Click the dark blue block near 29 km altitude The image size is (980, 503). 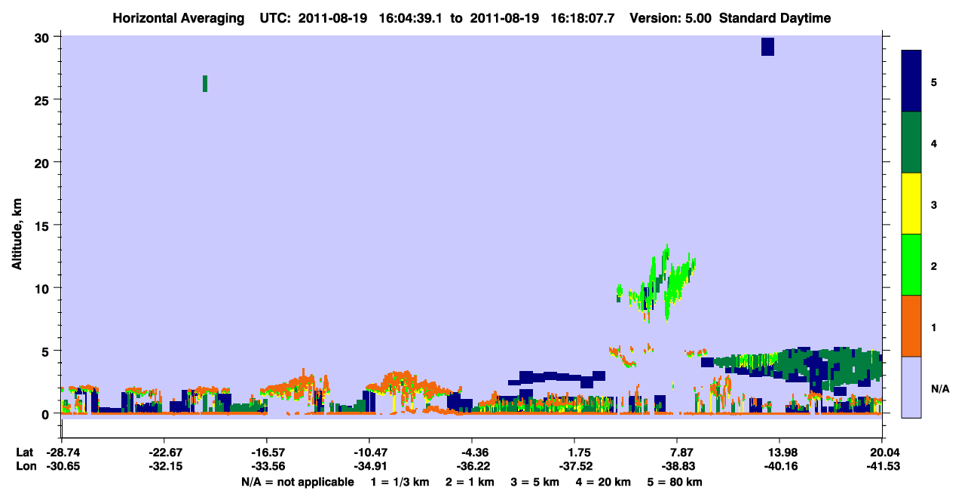coord(767,47)
